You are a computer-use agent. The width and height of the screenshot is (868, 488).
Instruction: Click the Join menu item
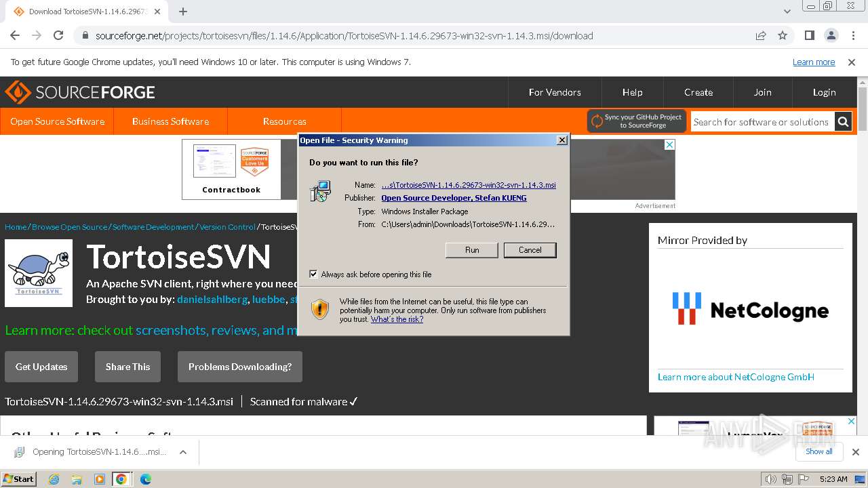coord(762,92)
